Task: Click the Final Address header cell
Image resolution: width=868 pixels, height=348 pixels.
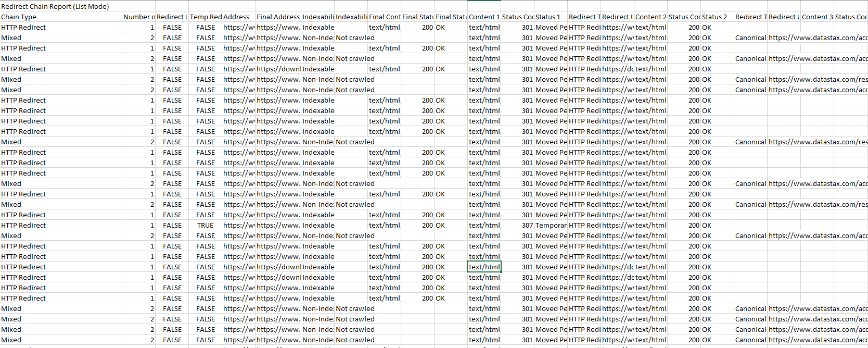Action: pyautogui.click(x=278, y=17)
